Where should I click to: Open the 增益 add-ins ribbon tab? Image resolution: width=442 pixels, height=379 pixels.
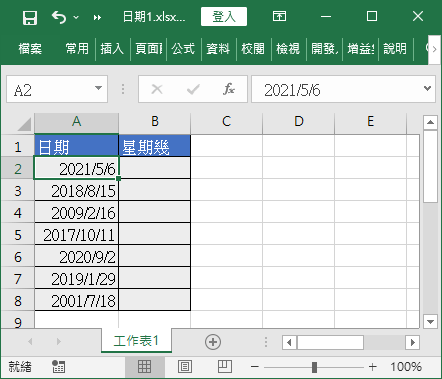360,49
